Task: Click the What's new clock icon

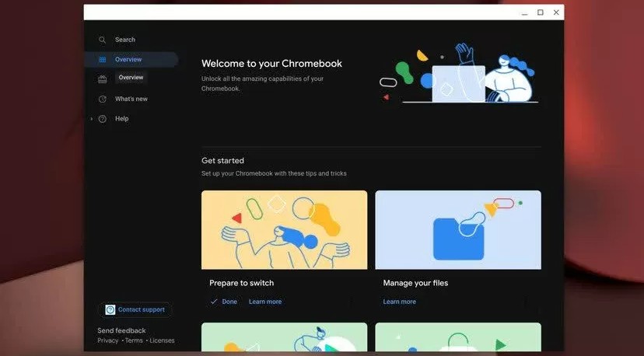Action: click(x=102, y=99)
